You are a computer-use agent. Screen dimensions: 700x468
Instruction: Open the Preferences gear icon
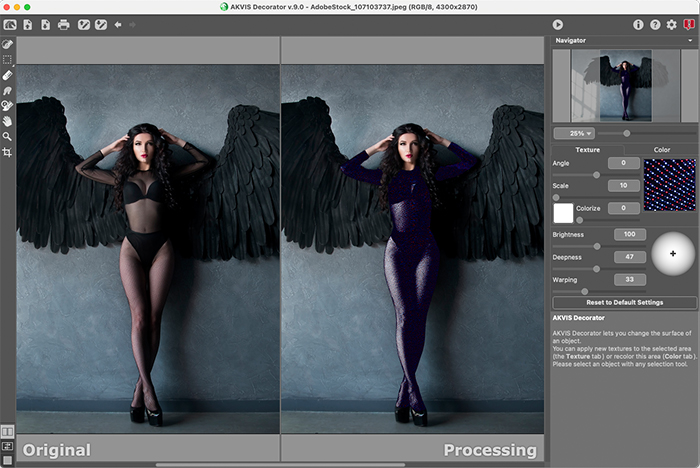(x=671, y=24)
